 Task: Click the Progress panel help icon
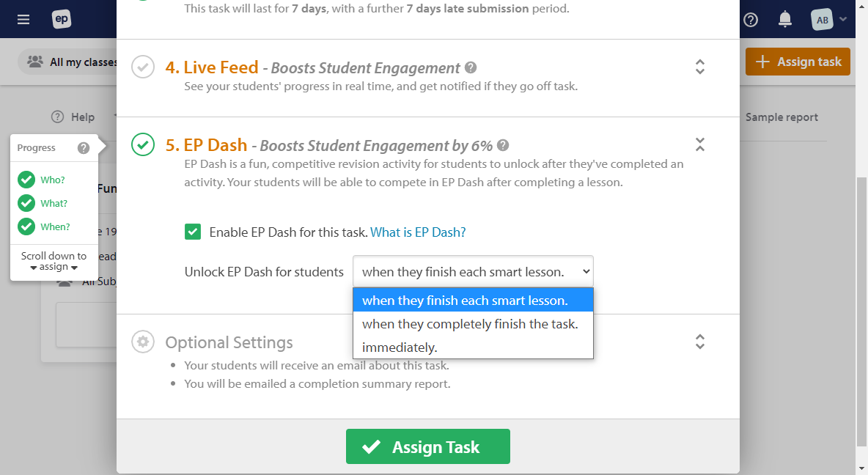[84, 148]
